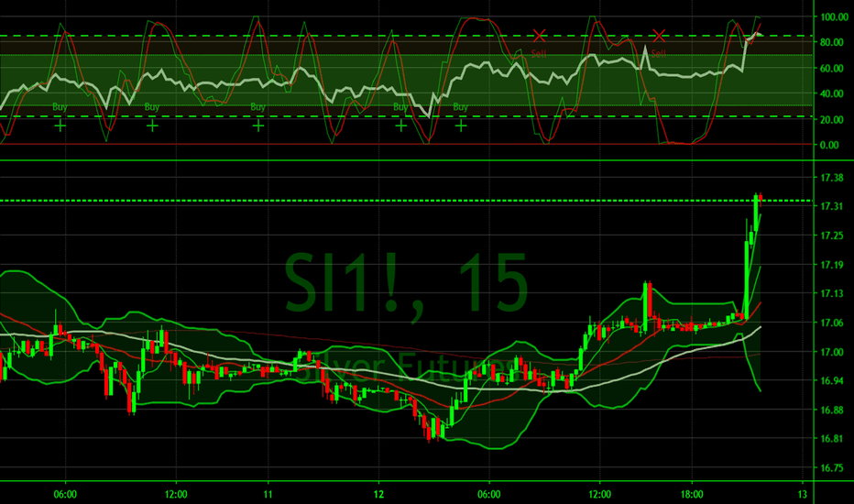854x504 pixels.
Task: Click the 100.00 oscillator scale label
Action: tap(834, 16)
